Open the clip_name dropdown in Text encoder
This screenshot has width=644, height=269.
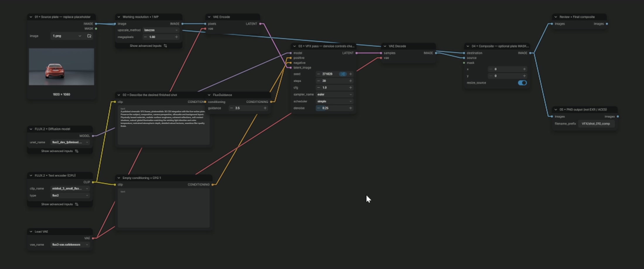[70, 189]
